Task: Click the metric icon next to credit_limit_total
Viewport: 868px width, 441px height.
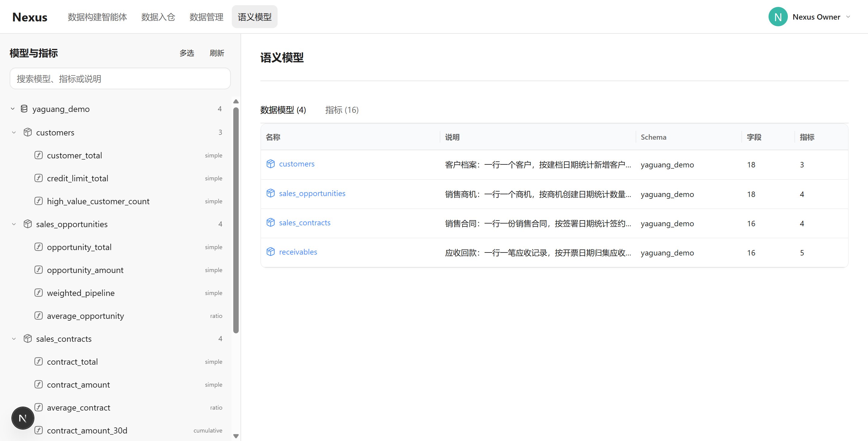Action: tap(38, 178)
